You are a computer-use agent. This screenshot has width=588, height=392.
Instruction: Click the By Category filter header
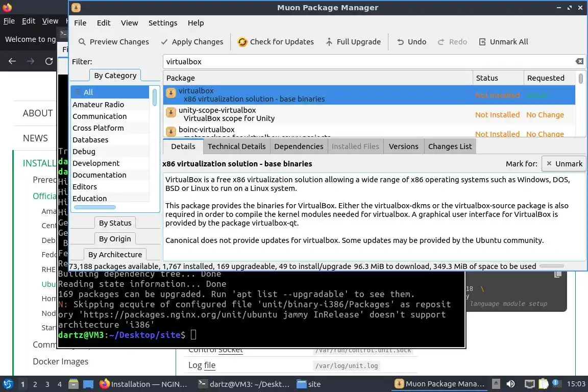coord(115,76)
